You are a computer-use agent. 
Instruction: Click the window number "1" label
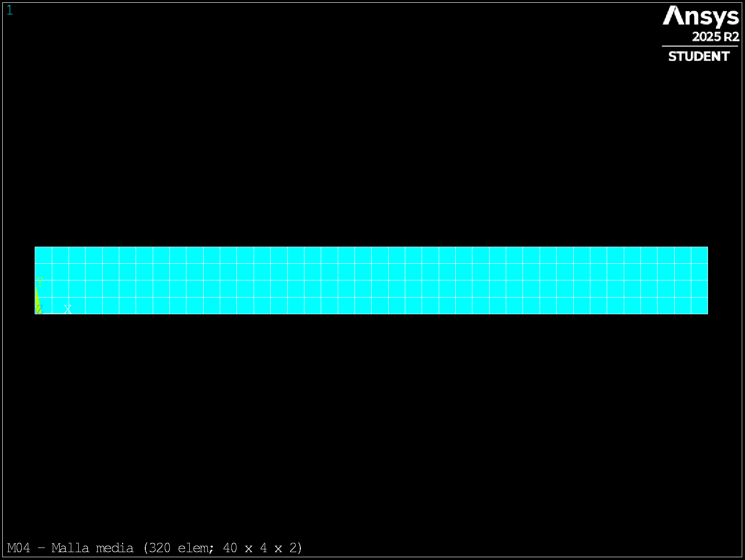pos(10,11)
